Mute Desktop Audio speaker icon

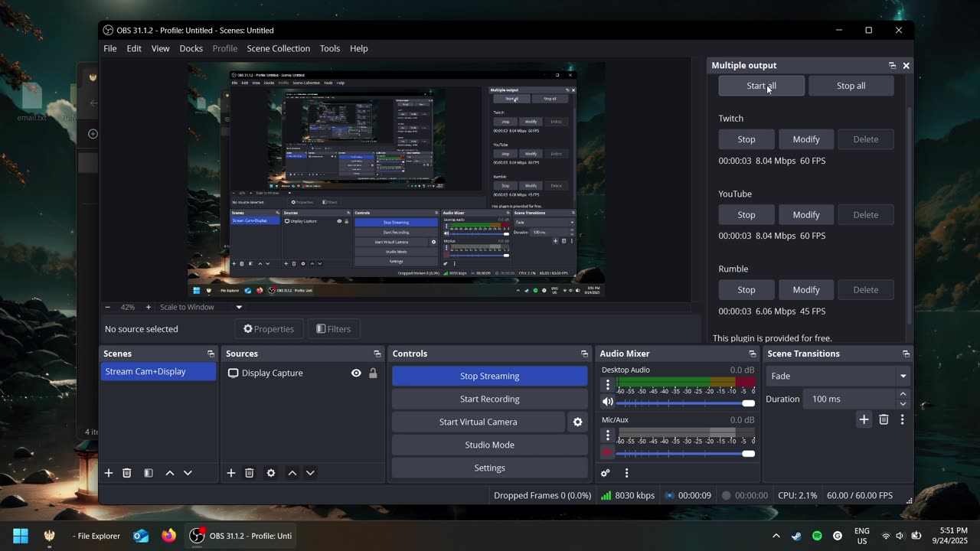point(608,402)
